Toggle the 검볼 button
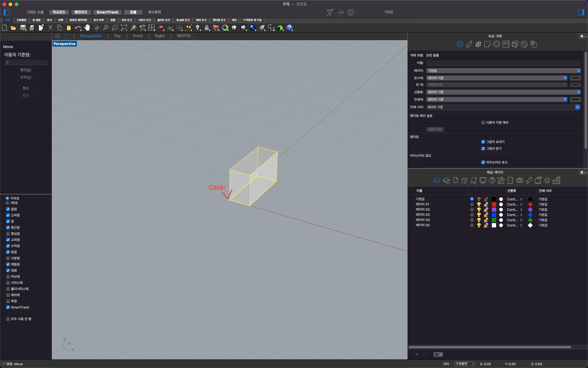This screenshot has height=368, width=588. (133, 12)
